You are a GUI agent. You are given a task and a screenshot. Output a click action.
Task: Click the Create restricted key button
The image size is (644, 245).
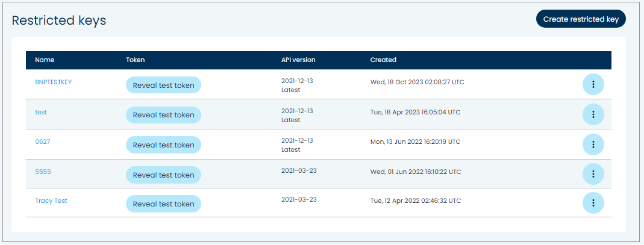(x=581, y=19)
